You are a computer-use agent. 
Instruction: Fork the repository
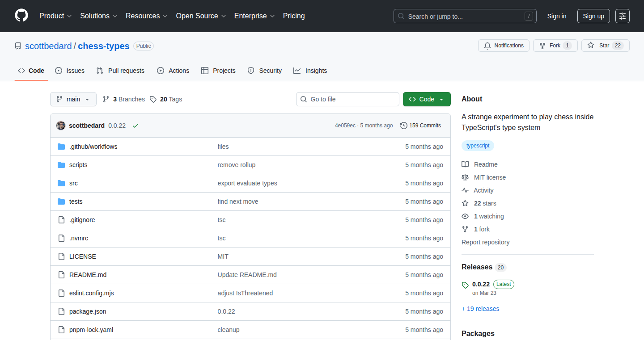pyautogui.click(x=555, y=46)
